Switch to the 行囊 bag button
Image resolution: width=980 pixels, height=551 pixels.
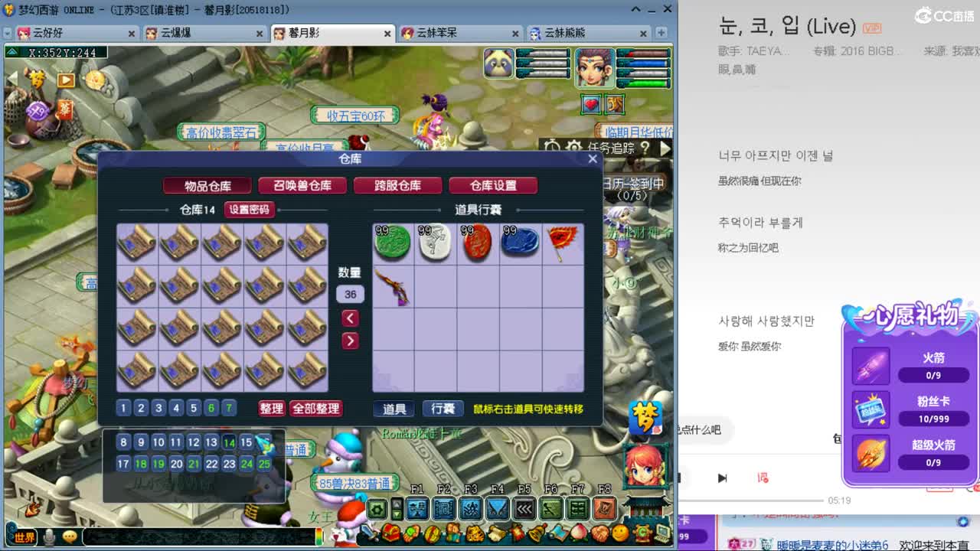pyautogui.click(x=443, y=409)
